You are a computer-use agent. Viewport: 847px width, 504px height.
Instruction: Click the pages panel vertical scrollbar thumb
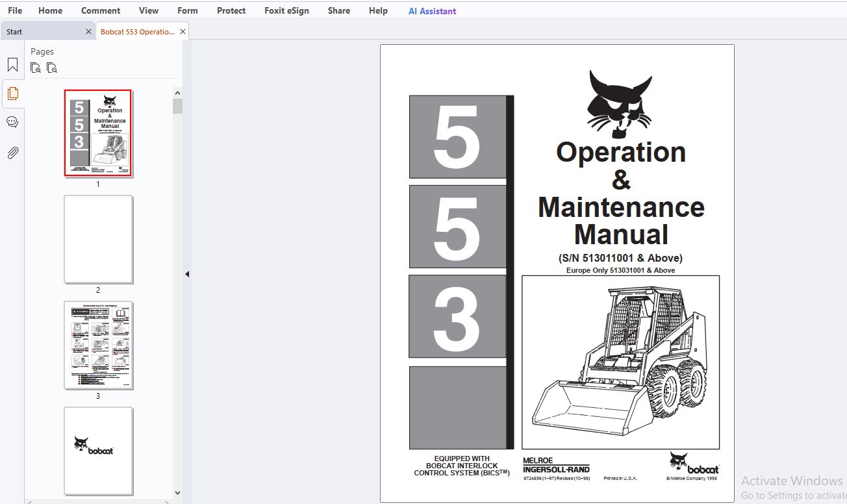pos(178,107)
